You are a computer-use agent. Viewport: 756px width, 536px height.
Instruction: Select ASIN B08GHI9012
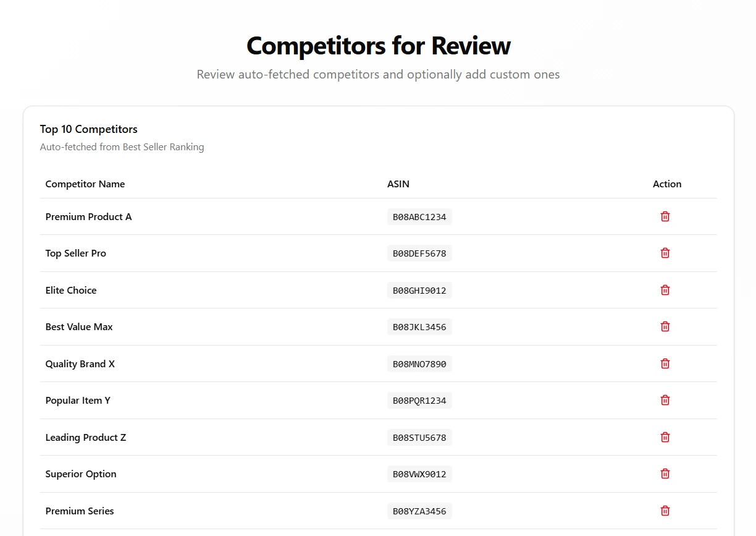(419, 291)
